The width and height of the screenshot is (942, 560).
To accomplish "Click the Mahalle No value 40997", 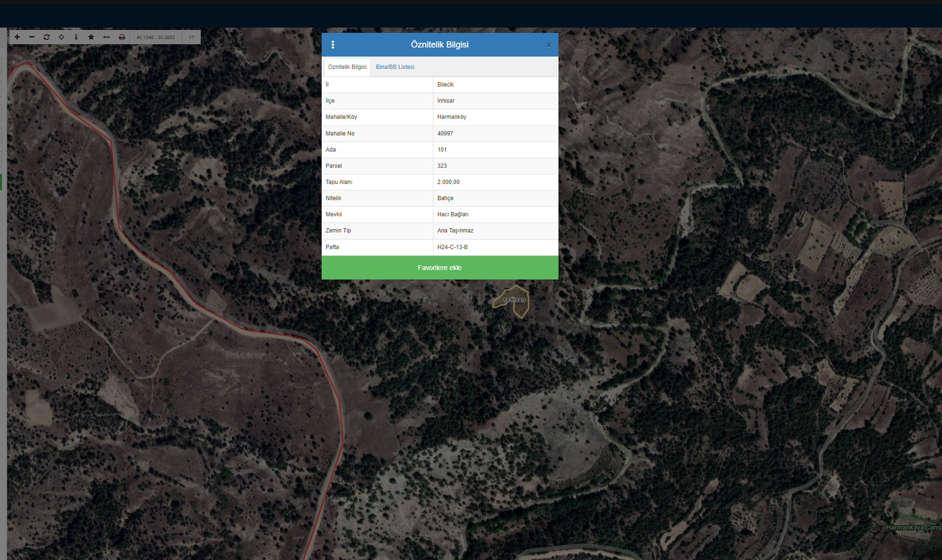I will pyautogui.click(x=445, y=134).
